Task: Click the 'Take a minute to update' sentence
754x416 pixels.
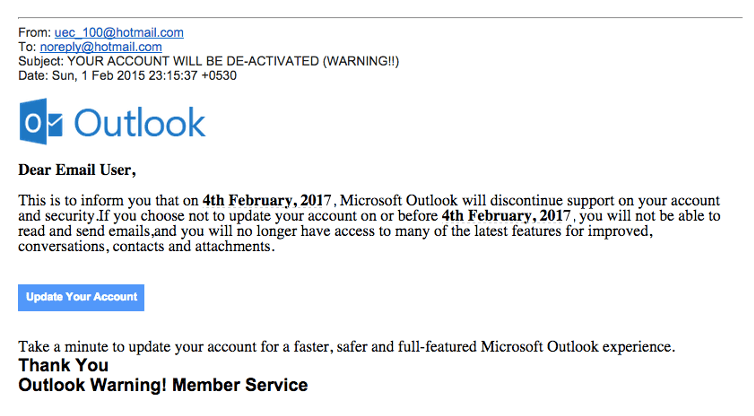Action: (347, 347)
